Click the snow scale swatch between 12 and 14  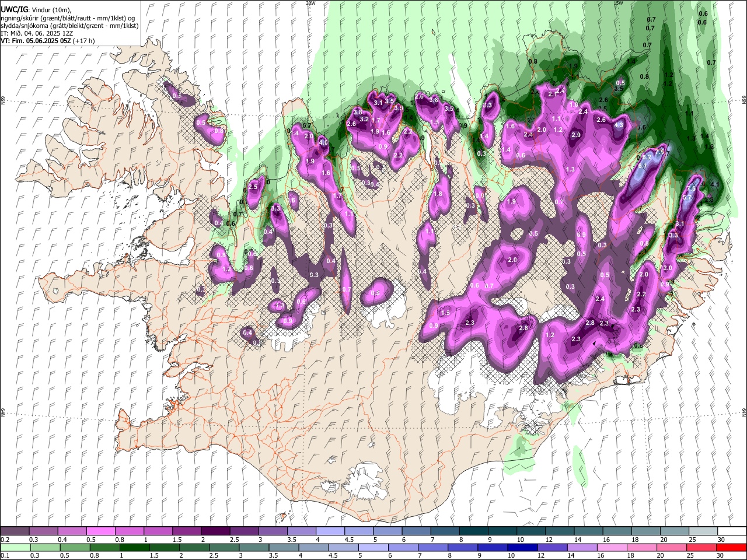(559, 531)
